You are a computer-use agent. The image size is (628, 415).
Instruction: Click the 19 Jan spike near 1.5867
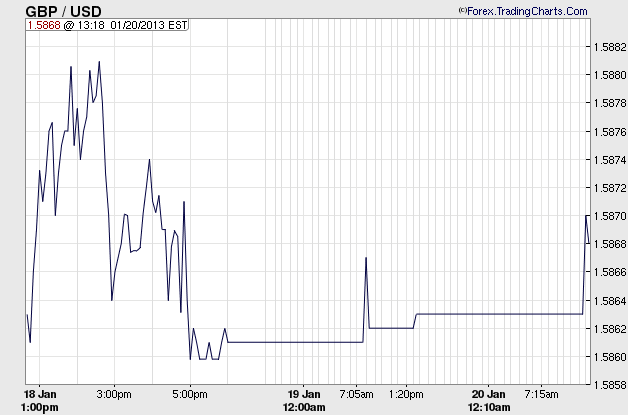pyautogui.click(x=366, y=258)
